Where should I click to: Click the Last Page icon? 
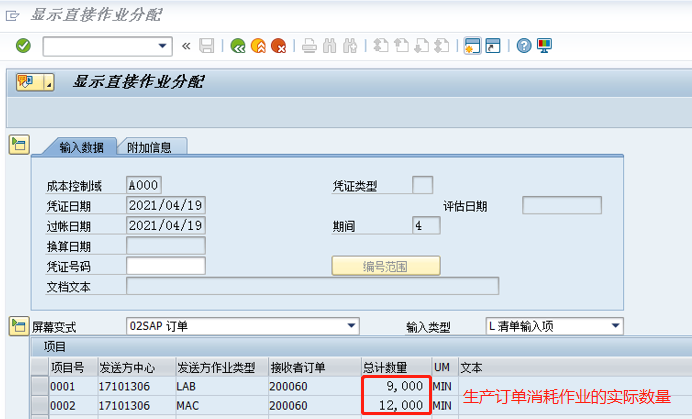(442, 45)
